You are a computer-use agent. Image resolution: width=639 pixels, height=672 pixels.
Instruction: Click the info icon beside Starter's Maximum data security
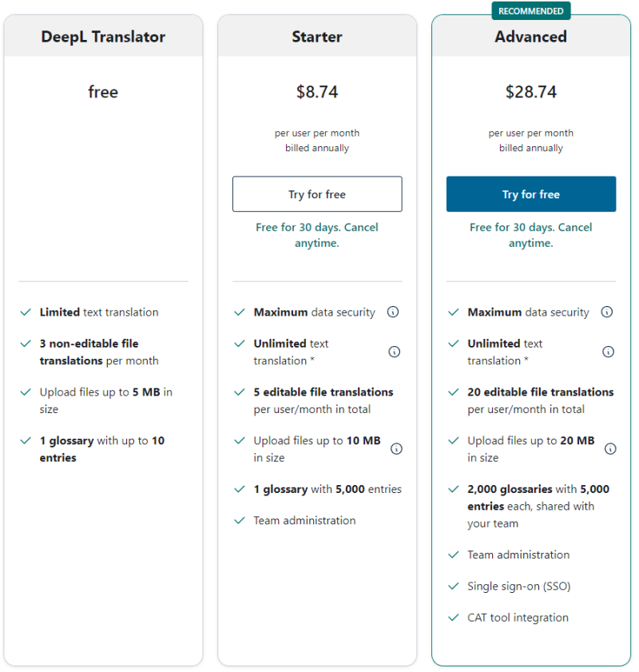[393, 312]
